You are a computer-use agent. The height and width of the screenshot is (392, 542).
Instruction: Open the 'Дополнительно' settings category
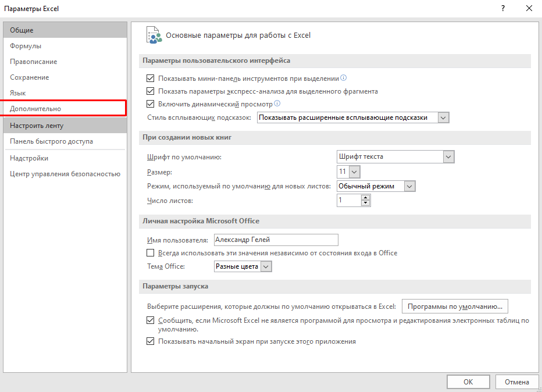(35, 109)
